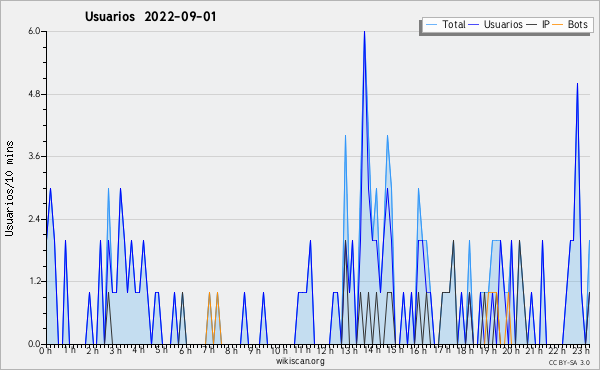Screen dimensions: 600x370
Task: Click the y-axis value '6.0'
Action: click(x=34, y=31)
